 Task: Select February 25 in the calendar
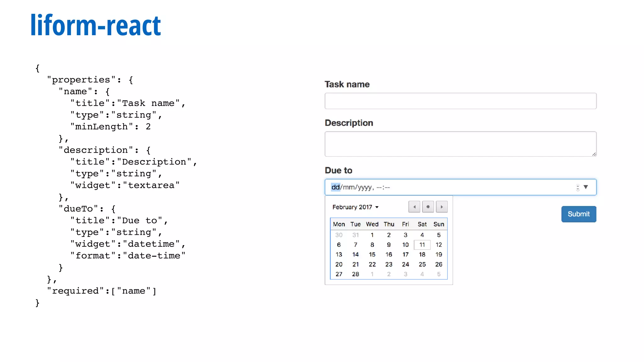422,264
